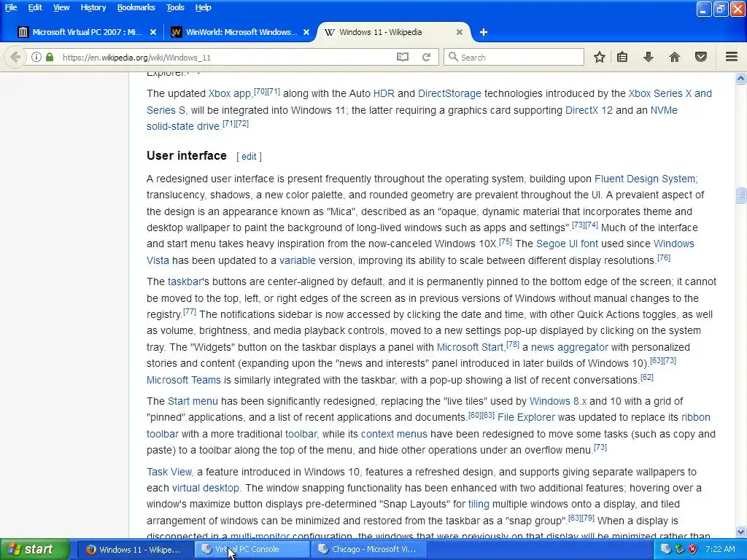This screenshot has width=747, height=560.
Task: Bookmark this page with the star icon
Action: [600, 57]
